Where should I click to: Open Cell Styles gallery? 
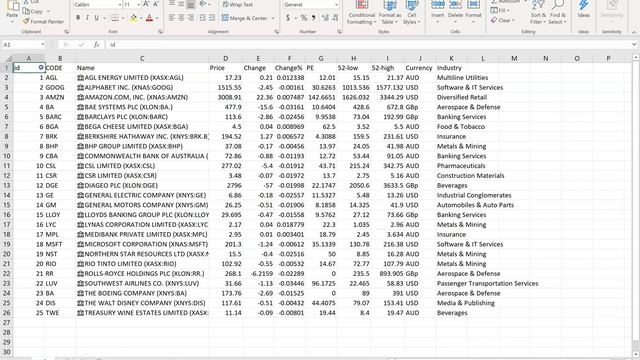point(411,11)
